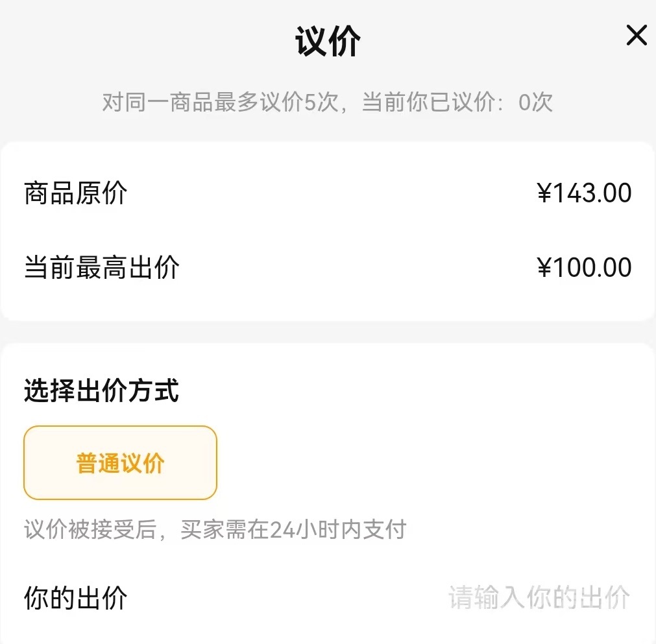656x644 pixels.
Task: Click the 143.00 original price value
Action: 593,194
